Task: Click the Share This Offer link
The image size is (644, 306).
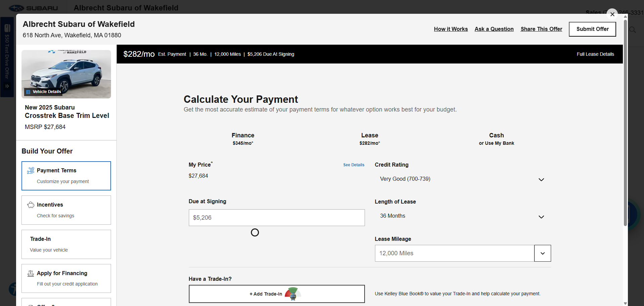Action: [541, 29]
